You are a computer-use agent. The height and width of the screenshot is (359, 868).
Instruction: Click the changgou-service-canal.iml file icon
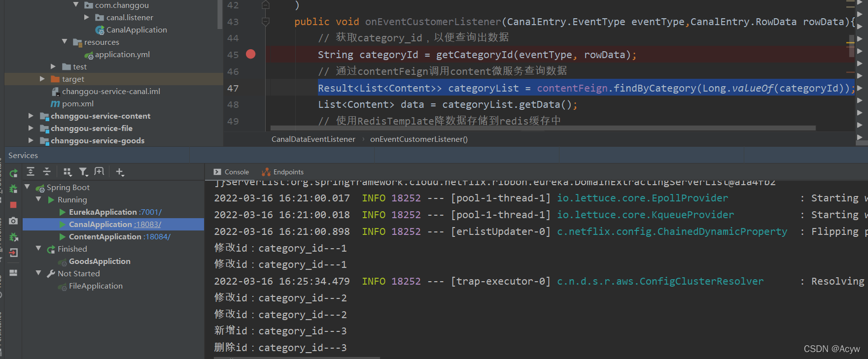coord(56,92)
